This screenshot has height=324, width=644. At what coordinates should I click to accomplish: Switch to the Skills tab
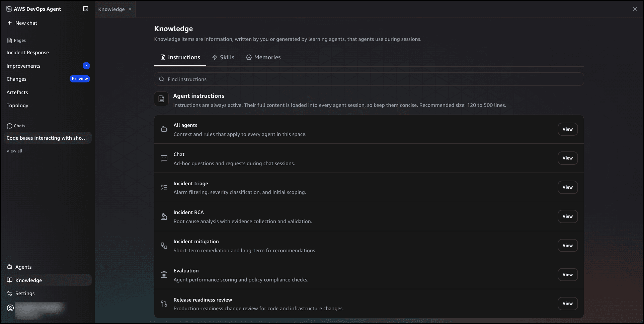(223, 57)
